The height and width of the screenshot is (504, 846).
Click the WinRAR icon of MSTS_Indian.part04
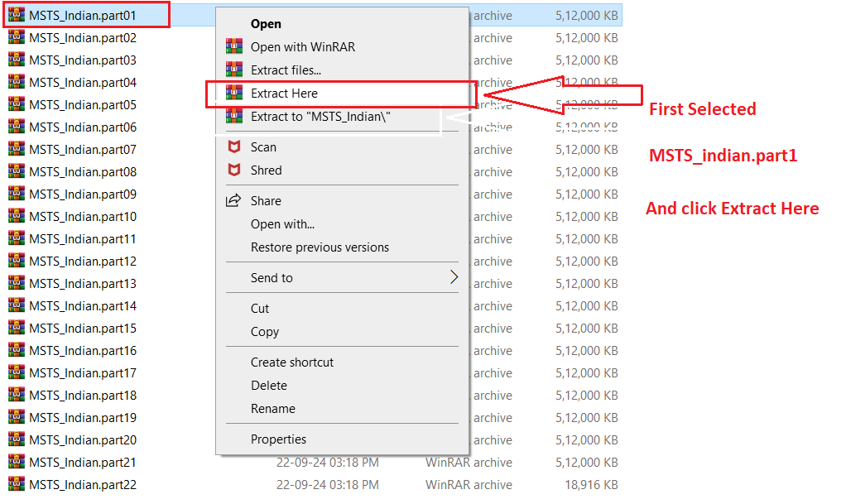pos(17,82)
